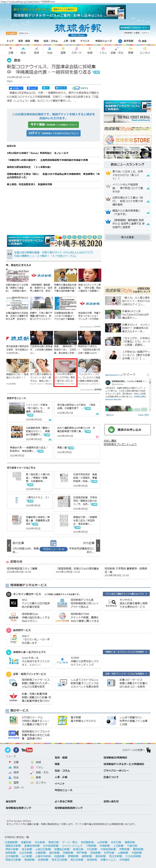
Task: Expand the 琉球新報デジタルサービス dropdown in header
Action: click(x=135, y=28)
